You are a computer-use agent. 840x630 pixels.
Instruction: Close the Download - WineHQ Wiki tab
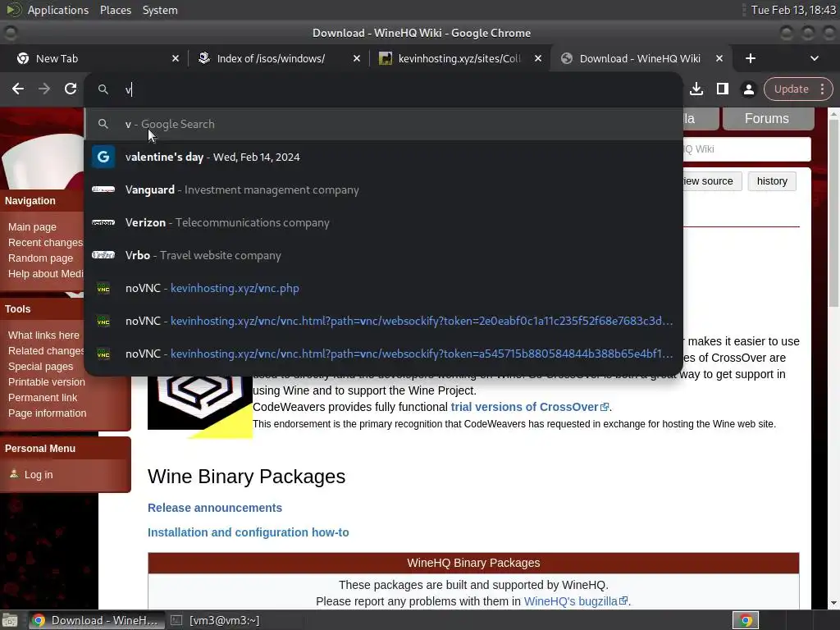719,58
